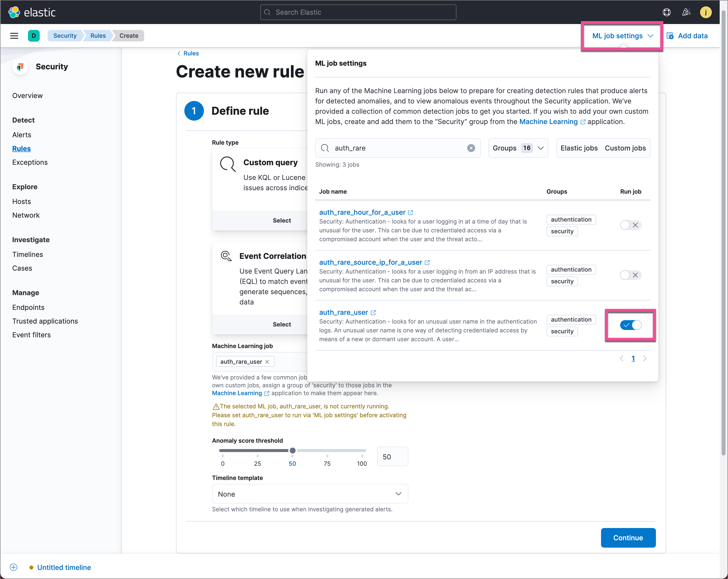Click the anomaly score threshold slider handle
Viewport: 728px width, 579px height.
293,450
